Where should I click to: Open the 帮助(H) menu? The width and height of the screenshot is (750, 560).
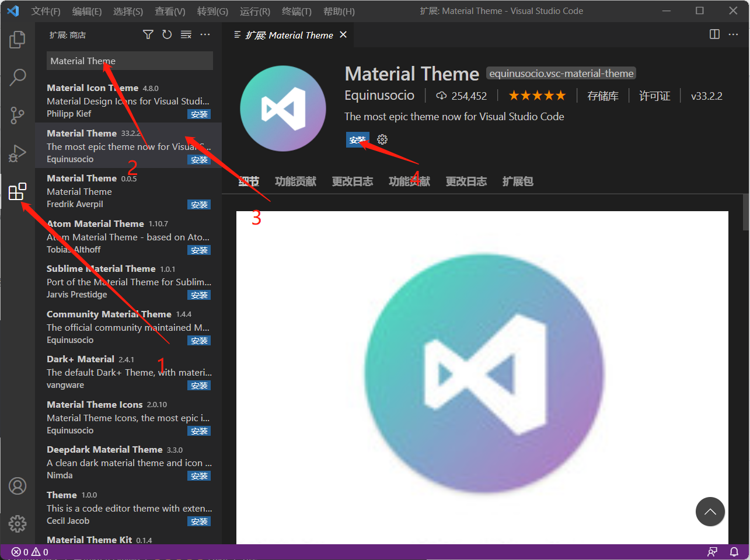coord(339,11)
